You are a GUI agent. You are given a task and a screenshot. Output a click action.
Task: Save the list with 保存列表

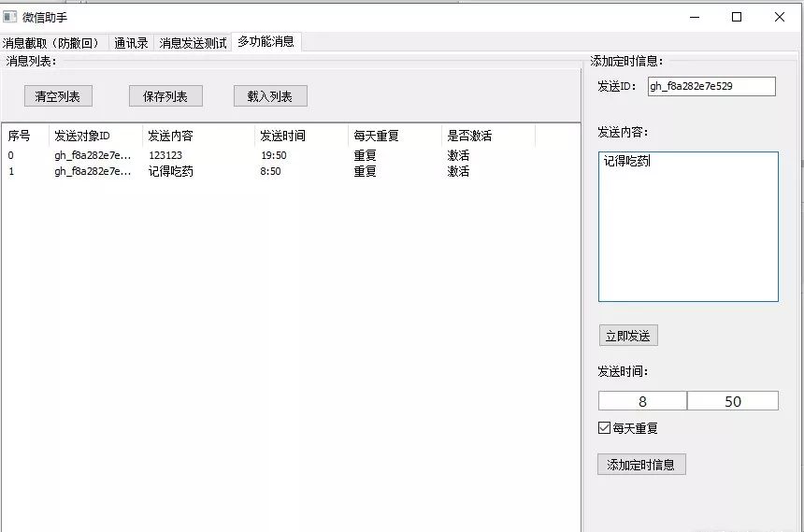165,96
